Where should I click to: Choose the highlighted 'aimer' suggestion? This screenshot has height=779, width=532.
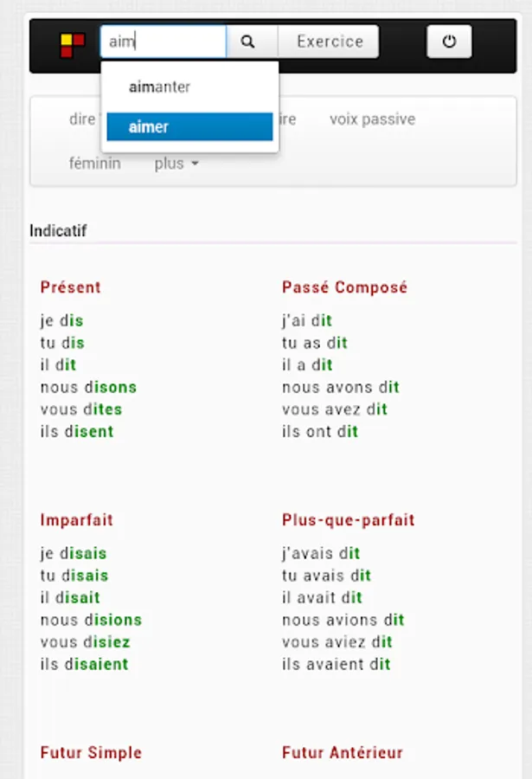(x=189, y=126)
